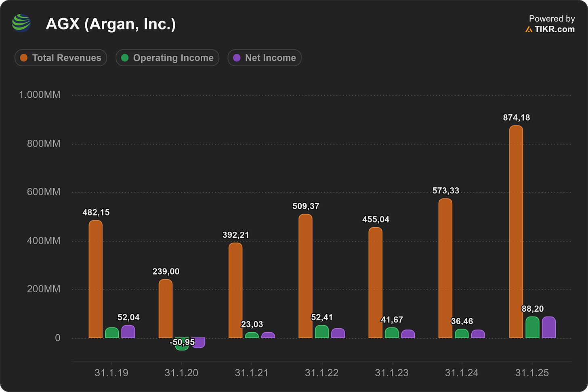The height and width of the screenshot is (392, 588).
Task: Select the 874,18 revenue bar for 31.1.25
Action: pos(516,232)
